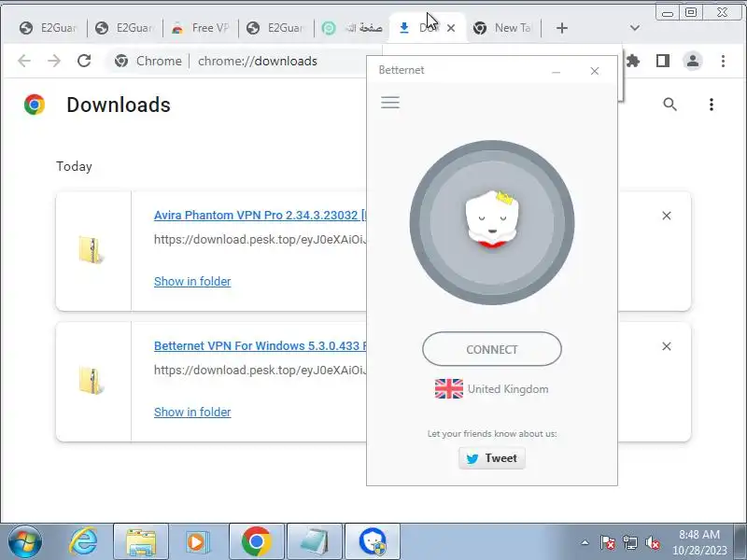Open Chrome extensions puzzle icon

click(x=633, y=61)
